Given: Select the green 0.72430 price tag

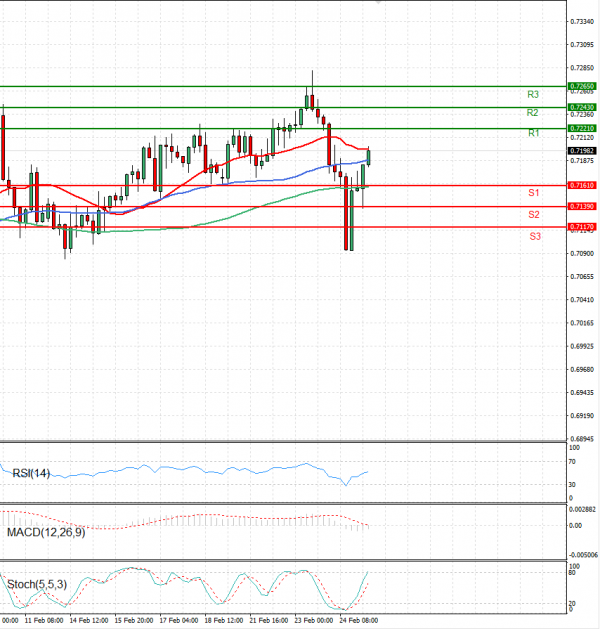Looking at the screenshot, I should (x=582, y=107).
